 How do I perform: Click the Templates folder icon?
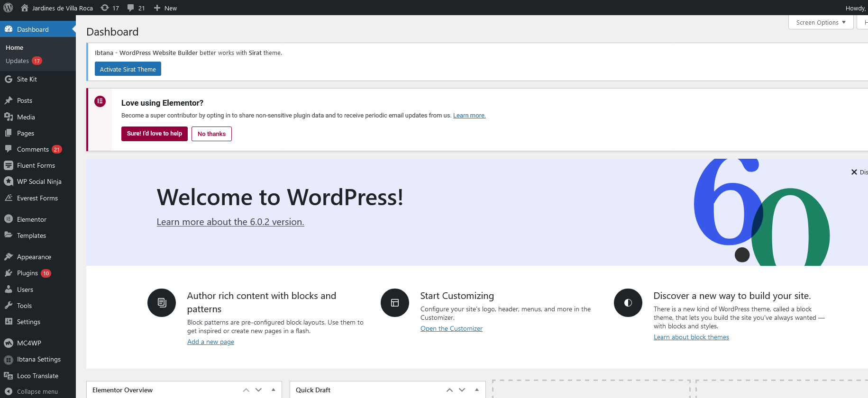point(9,235)
